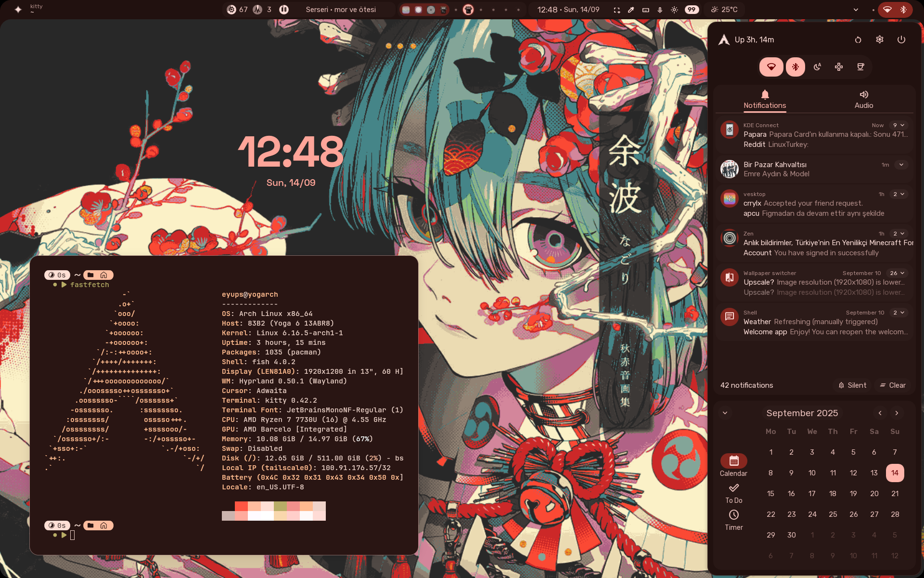This screenshot has width=924, height=578.
Task: Switch to the Notifications tab
Action: click(765, 100)
